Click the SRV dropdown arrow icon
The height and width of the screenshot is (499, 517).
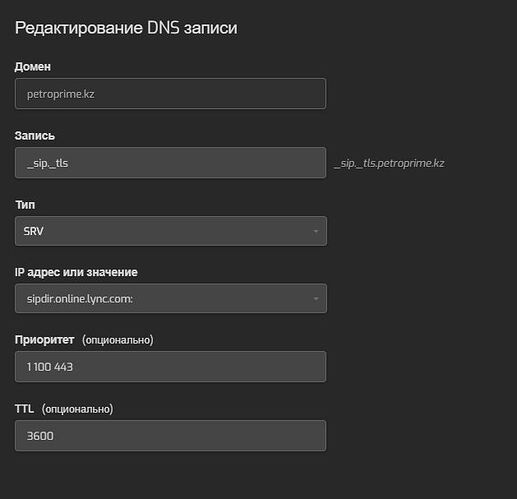315,231
